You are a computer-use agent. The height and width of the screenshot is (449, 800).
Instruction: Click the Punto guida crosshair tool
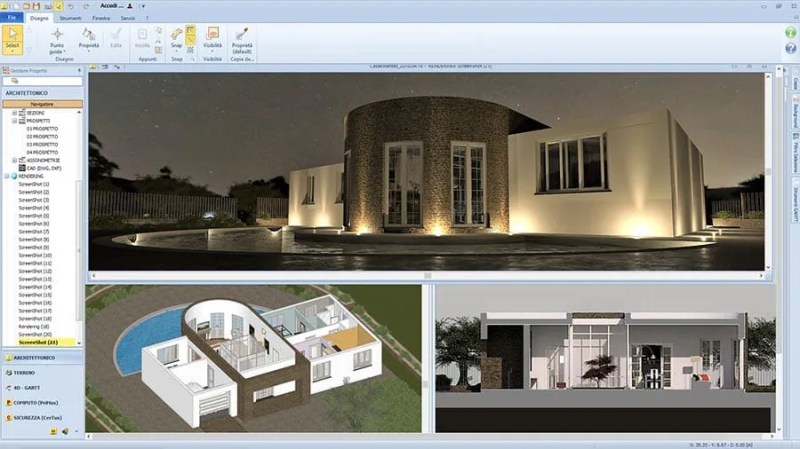[57, 41]
